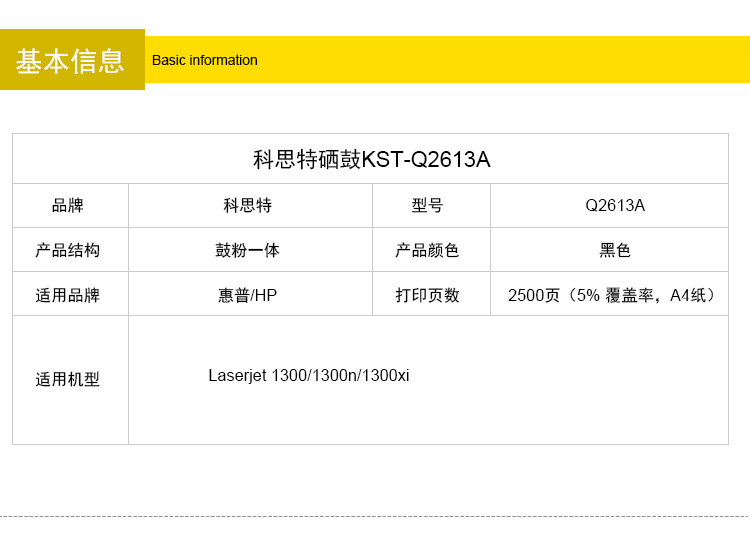Select the Laserjet 1300/1300n/1300xi text
Image resolution: width=750 pixels, height=533 pixels.
tap(309, 376)
